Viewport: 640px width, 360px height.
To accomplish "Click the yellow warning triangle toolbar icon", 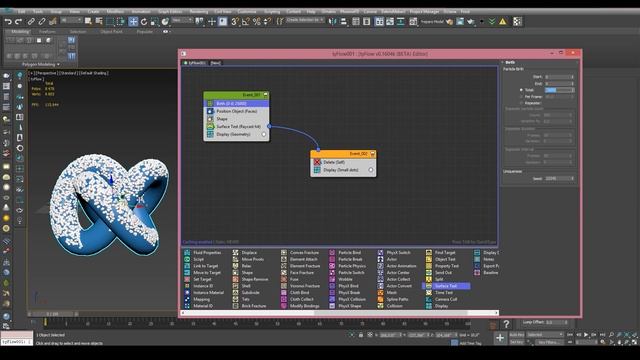I will point(503,22).
